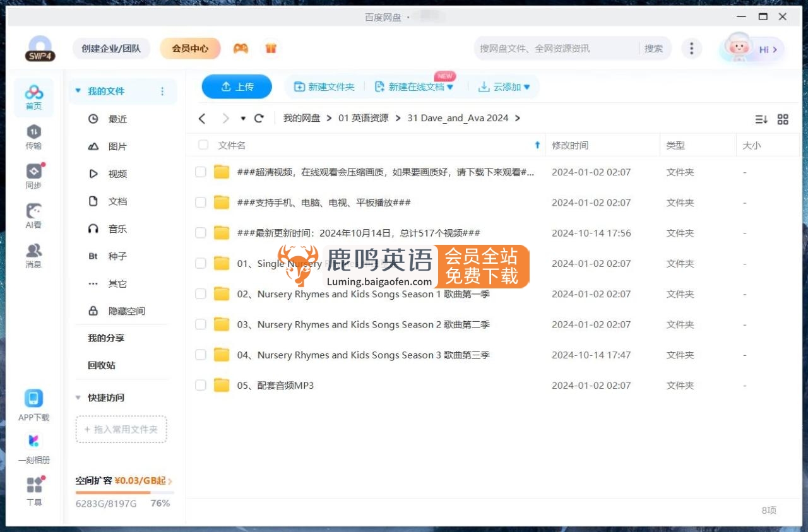Click the 搜索 search button
Screen dimensions: 808x532
tap(653, 49)
